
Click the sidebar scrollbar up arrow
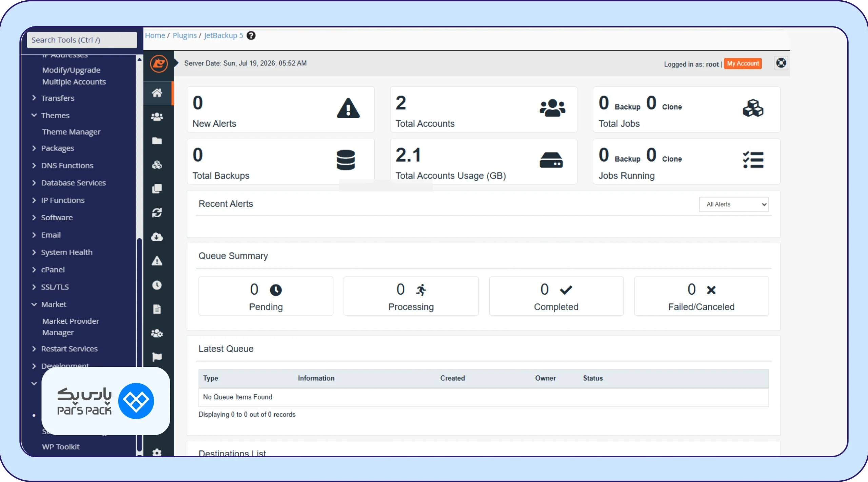(x=139, y=60)
